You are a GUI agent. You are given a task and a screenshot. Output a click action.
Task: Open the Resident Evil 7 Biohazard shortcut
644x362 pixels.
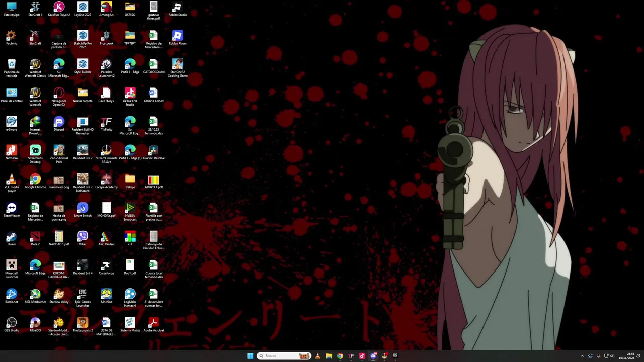(83, 183)
